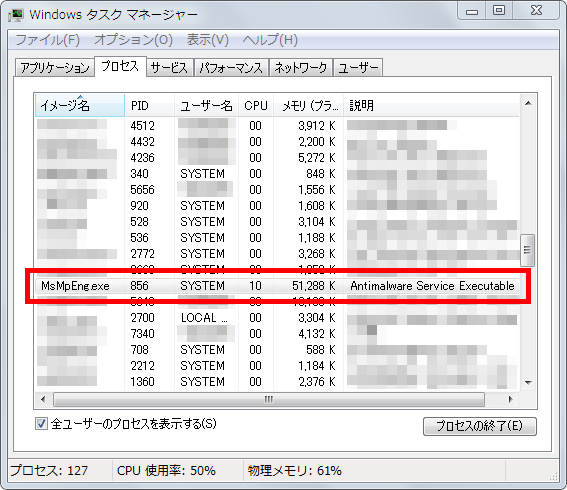
Task: Click the Task Manager title bar icon
Action: [x=16, y=15]
